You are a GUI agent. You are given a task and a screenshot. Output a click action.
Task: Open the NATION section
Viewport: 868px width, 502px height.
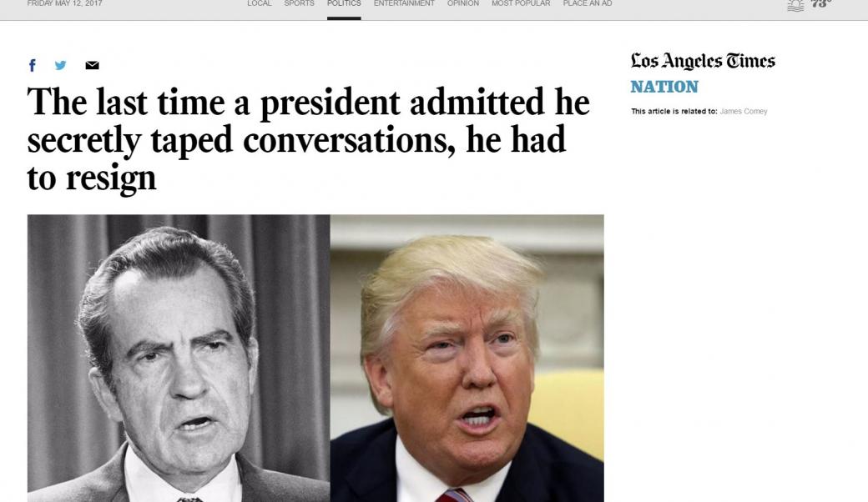pos(664,87)
